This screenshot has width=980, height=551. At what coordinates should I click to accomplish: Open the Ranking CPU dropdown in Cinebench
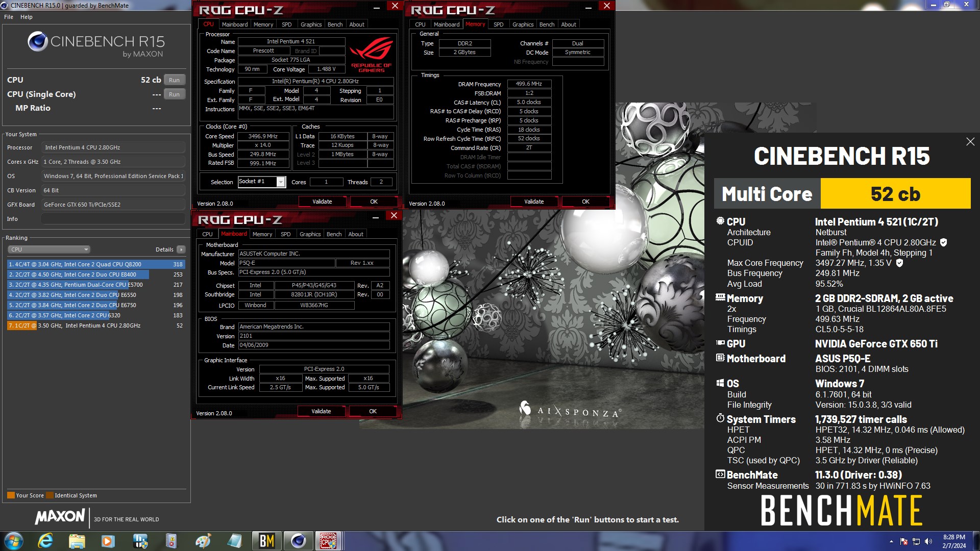[49, 249]
